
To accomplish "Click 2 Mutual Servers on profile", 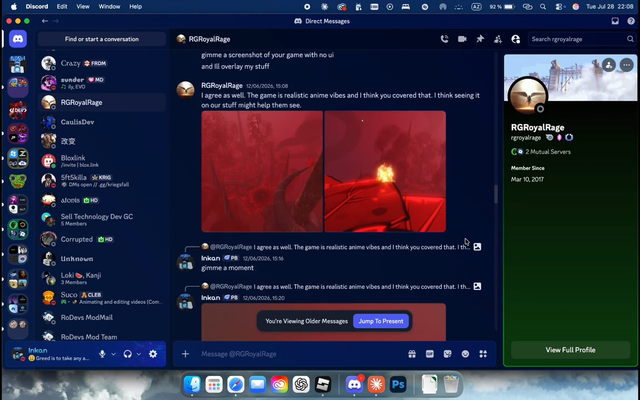I will pos(548,152).
